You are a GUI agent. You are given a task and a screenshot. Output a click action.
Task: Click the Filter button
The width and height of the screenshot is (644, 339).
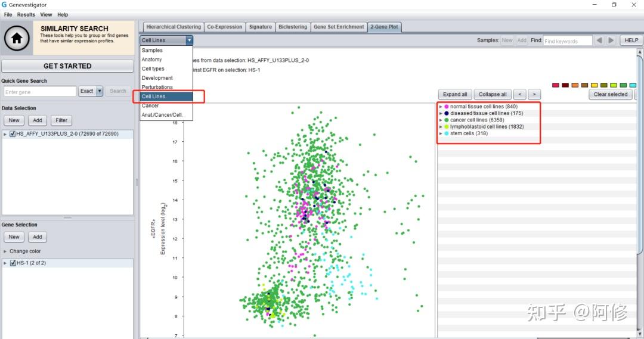(x=61, y=120)
